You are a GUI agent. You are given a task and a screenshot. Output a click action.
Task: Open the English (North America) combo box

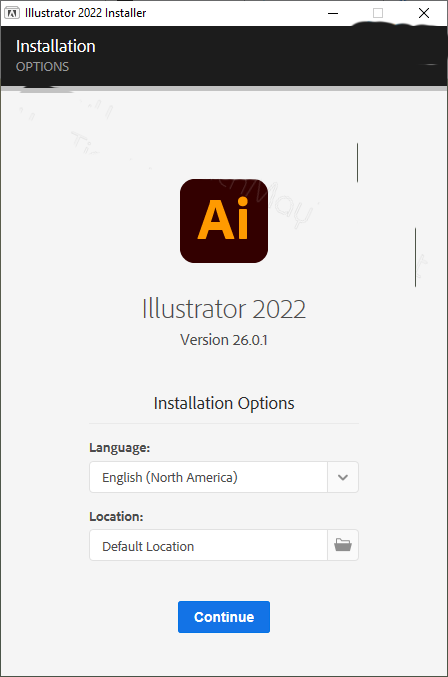[224, 477]
